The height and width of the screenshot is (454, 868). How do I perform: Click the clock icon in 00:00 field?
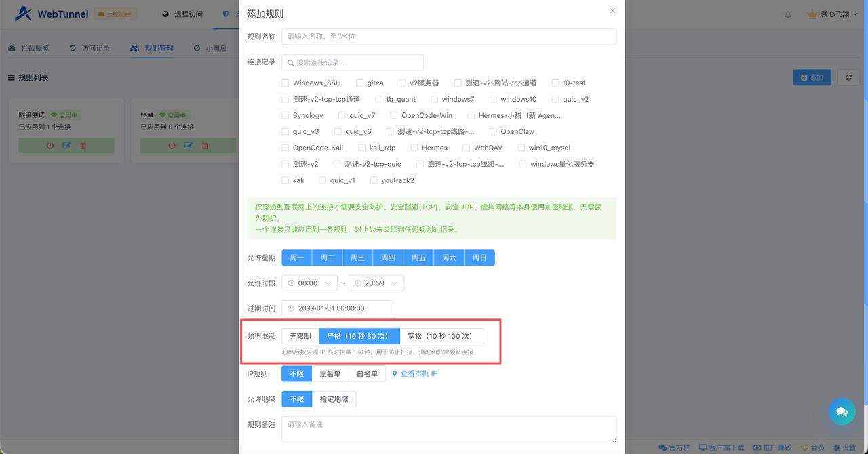[x=292, y=283]
